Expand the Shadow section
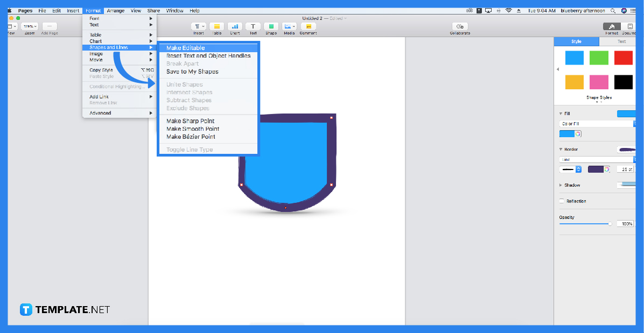This screenshot has width=644, height=333. [559, 185]
